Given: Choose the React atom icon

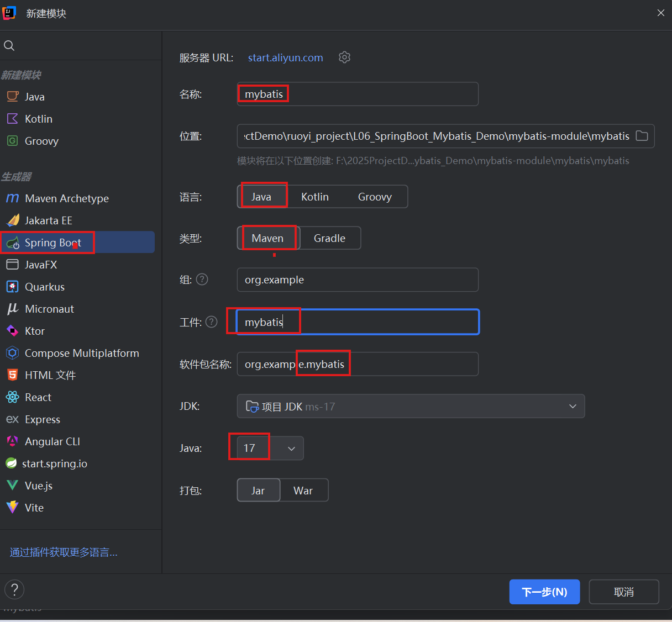Looking at the screenshot, I should (x=13, y=397).
